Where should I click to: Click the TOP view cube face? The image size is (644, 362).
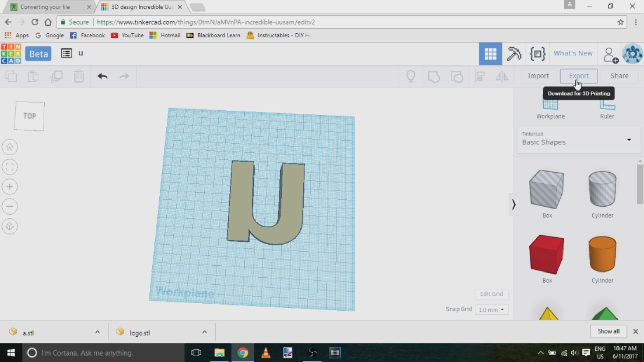pos(30,116)
